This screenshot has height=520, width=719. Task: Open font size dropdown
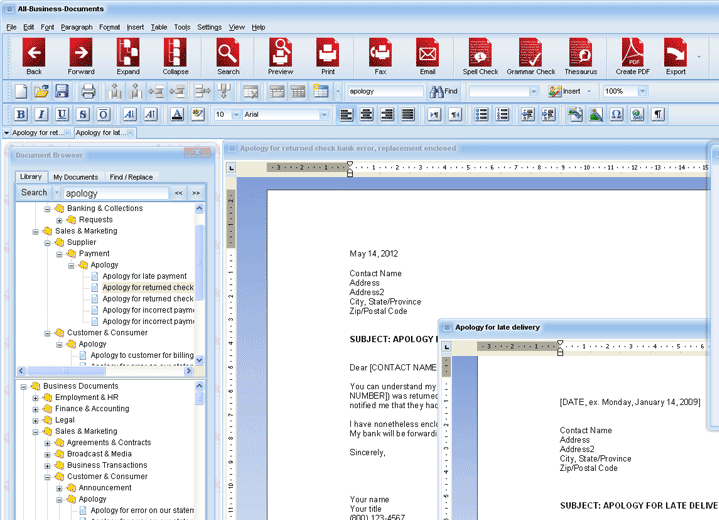point(236,115)
